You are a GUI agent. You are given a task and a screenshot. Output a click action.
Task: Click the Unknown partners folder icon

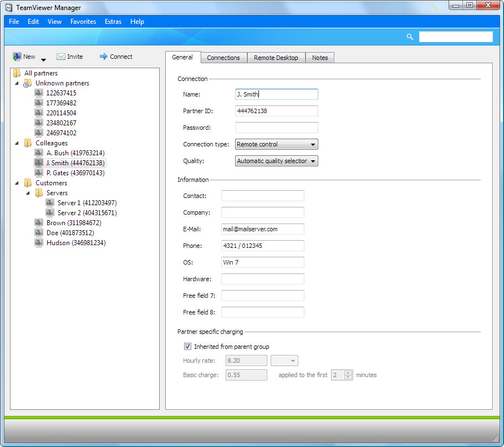pyautogui.click(x=27, y=83)
